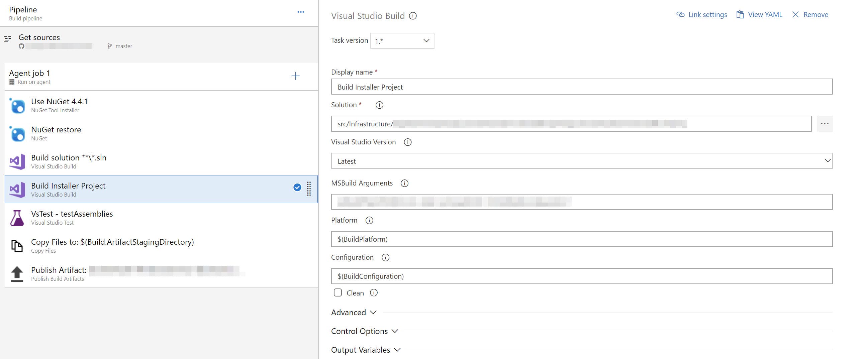Open the Pipeline more options ellipsis
The width and height of the screenshot is (868, 359).
pyautogui.click(x=301, y=12)
